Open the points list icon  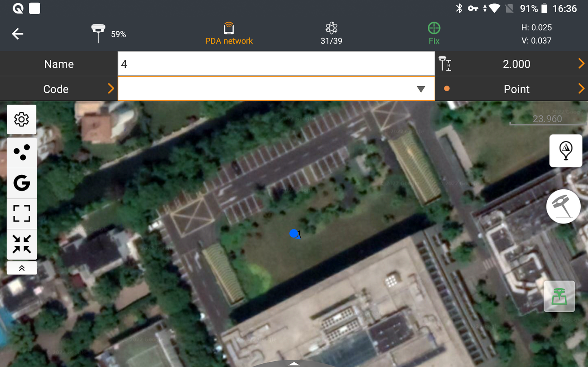tap(22, 153)
